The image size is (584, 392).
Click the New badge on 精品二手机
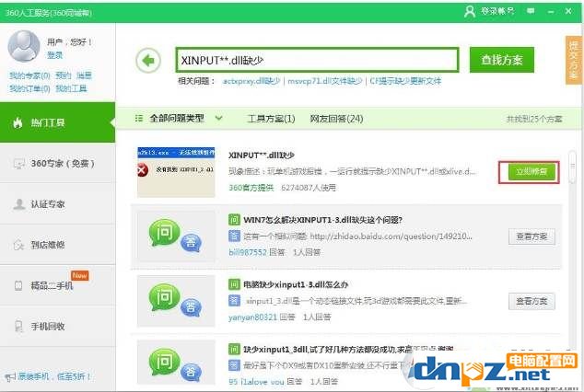click(80, 275)
